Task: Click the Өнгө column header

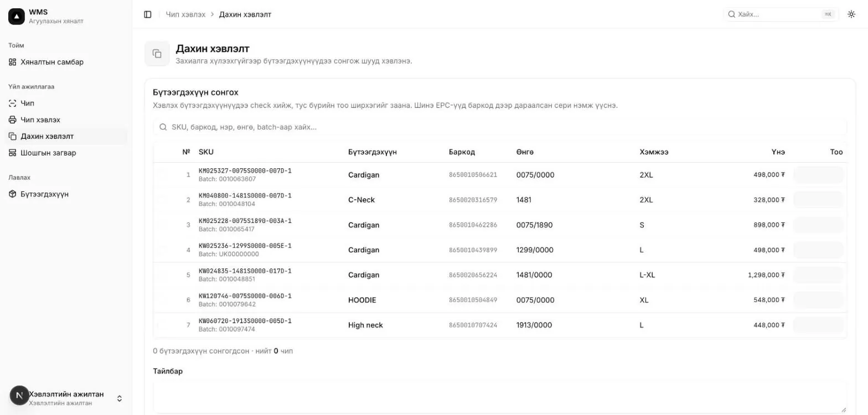Action: 525,152
